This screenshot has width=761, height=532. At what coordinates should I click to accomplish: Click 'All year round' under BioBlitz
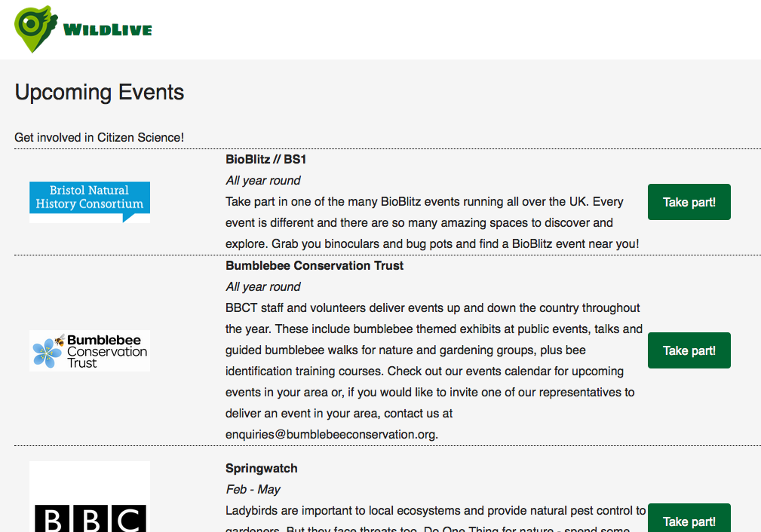pyautogui.click(x=263, y=181)
